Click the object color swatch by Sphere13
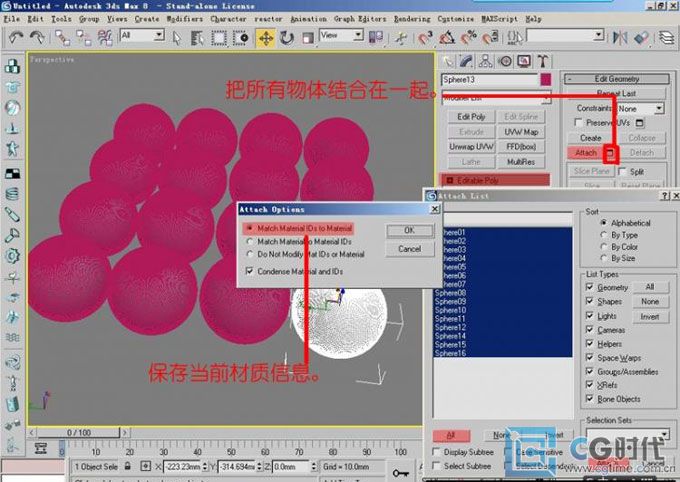 (x=546, y=79)
